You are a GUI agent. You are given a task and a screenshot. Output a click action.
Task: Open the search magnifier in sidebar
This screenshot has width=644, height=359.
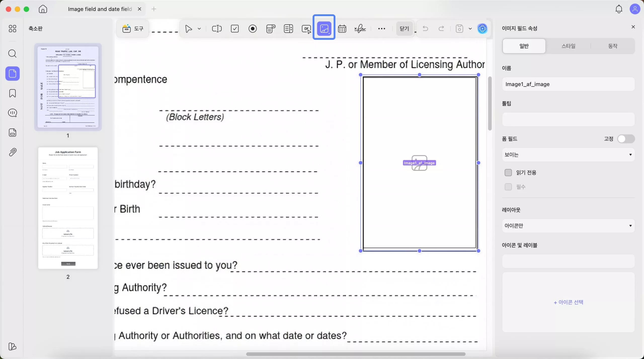[12, 54]
